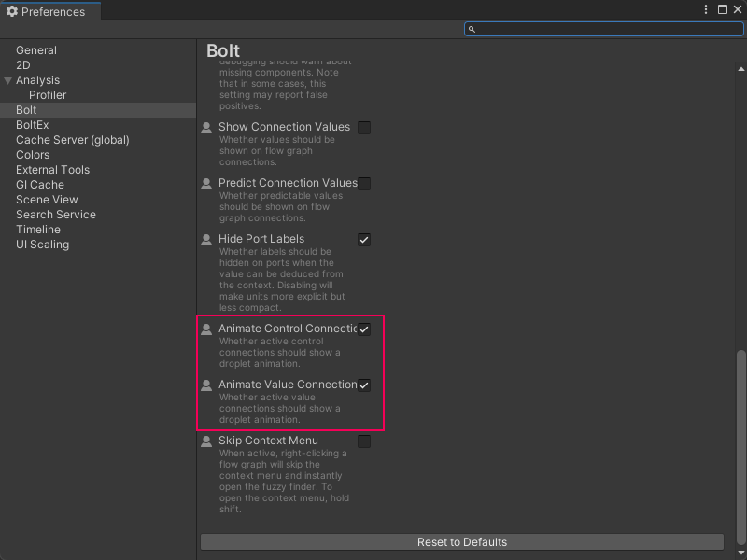Open the Preferences window kebab menu
This screenshot has width=747, height=560.
(x=706, y=9)
